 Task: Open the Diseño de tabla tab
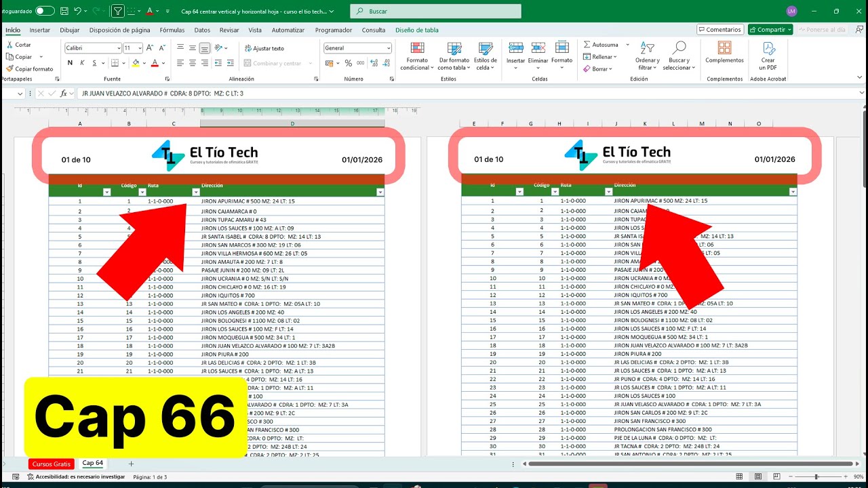click(417, 30)
